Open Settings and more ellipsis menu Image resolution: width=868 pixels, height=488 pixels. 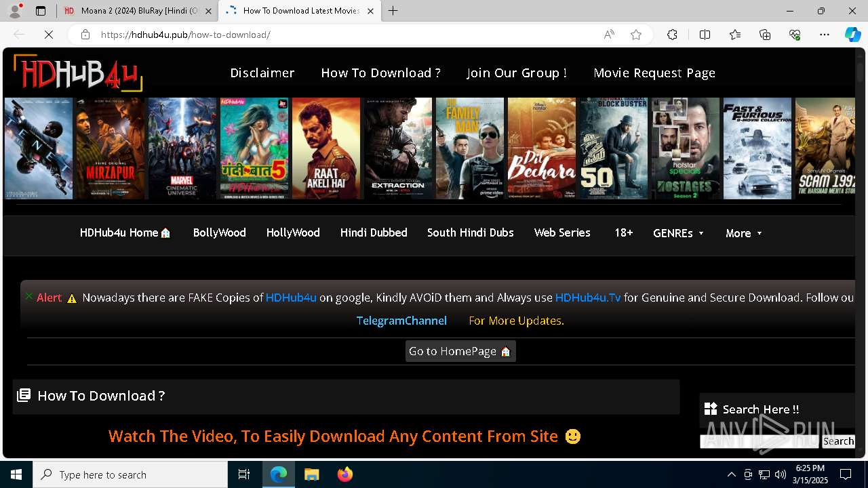click(825, 35)
